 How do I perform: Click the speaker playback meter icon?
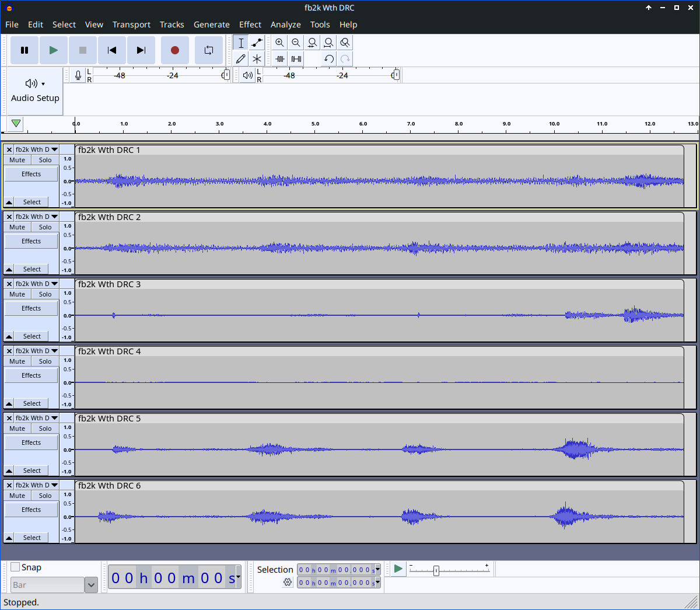(248, 75)
